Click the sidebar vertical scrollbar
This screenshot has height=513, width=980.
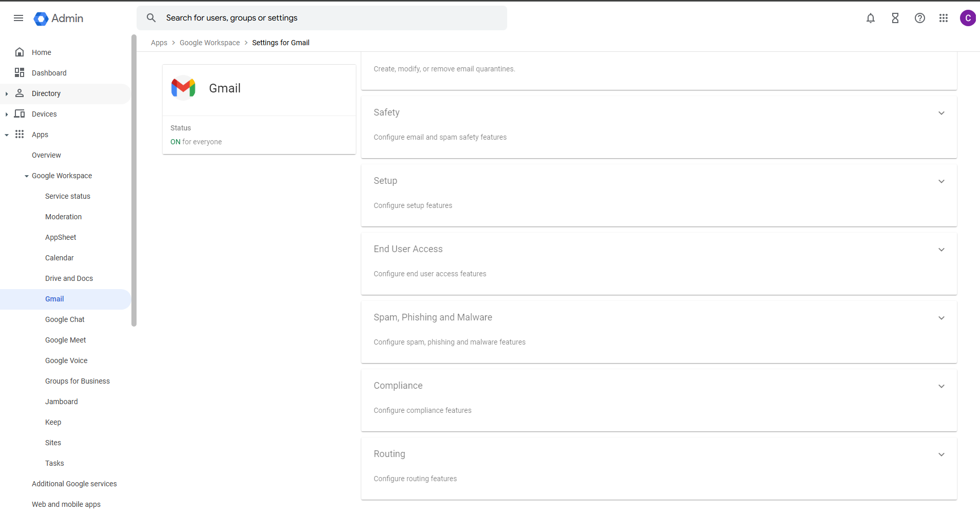pos(134,180)
